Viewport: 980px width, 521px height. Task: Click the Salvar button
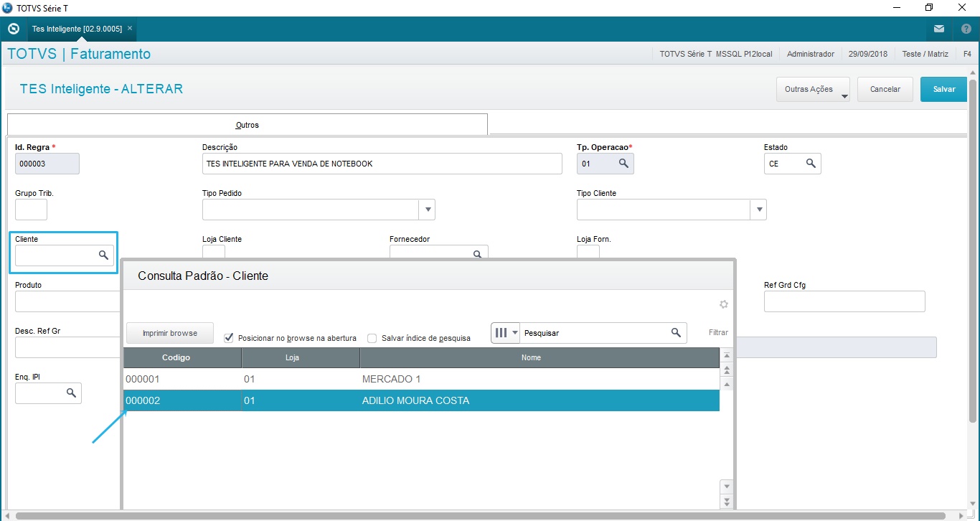944,90
